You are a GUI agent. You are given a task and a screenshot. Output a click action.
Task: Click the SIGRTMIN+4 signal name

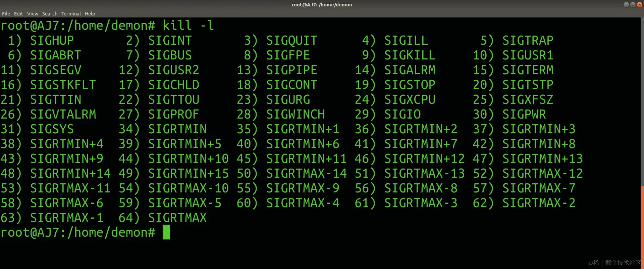67,144
